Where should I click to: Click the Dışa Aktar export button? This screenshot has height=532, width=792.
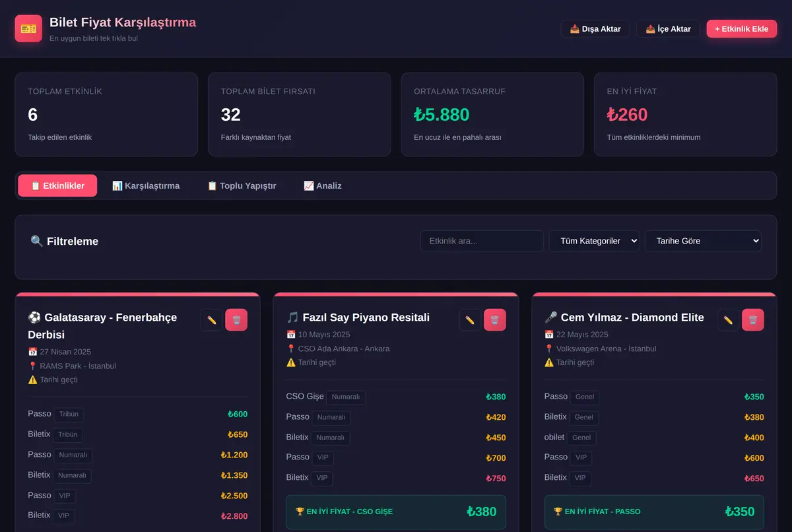pyautogui.click(x=595, y=28)
